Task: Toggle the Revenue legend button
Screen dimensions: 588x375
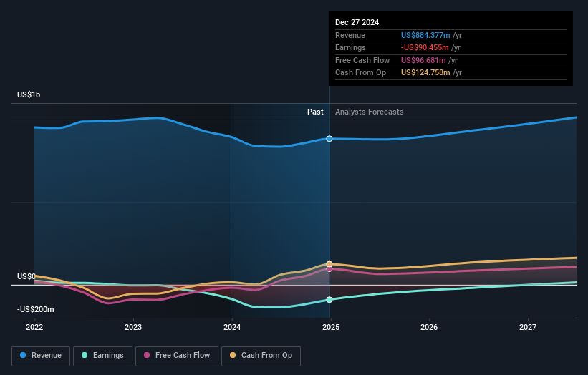Action: (x=41, y=356)
